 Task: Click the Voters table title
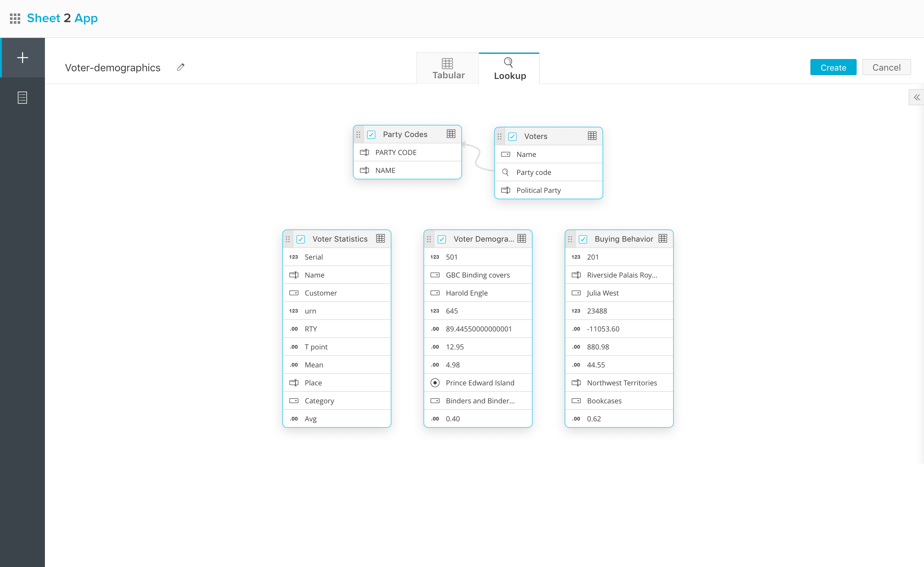(x=535, y=136)
